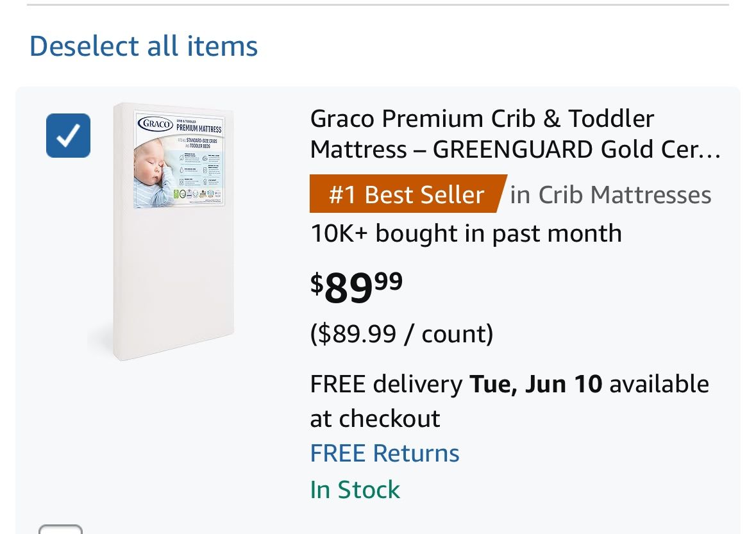The height and width of the screenshot is (534, 756).
Task: Click the $89.99 price
Action: point(357,287)
